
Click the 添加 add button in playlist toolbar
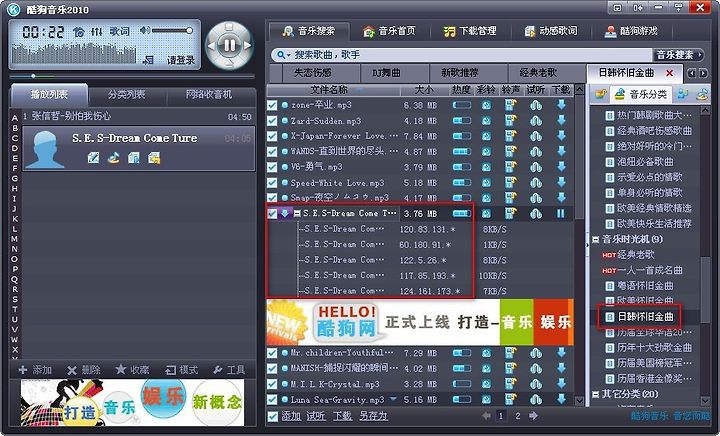[x=35, y=370]
